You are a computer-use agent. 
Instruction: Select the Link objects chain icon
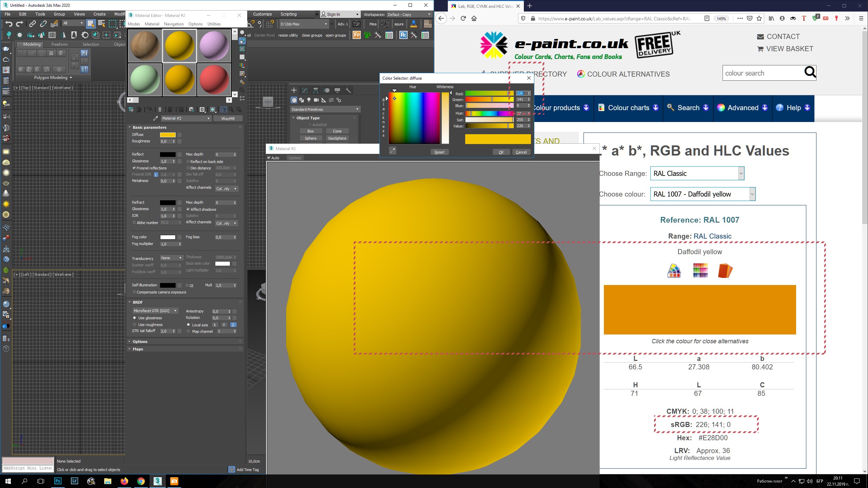point(32,24)
